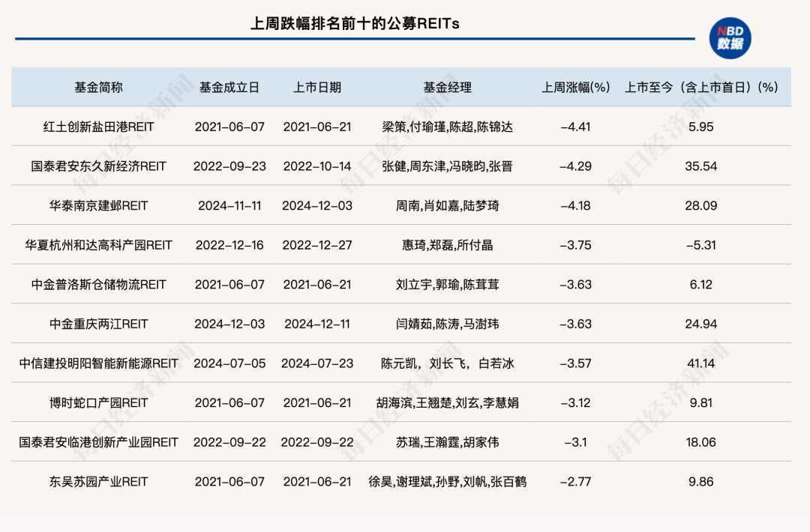Screen dimensions: 810x532
Task: Click managers cell 陈元凯，刘长飞，白若冰
Action: [447, 363]
